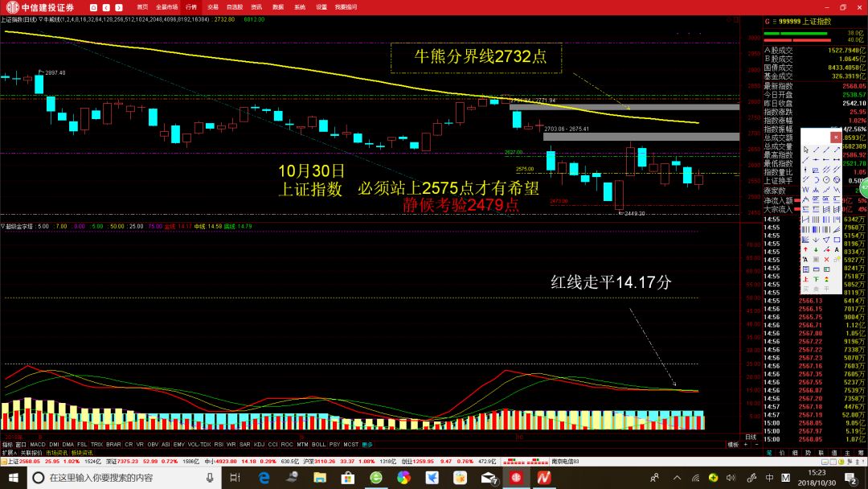Open the Windows Start menu
The image size is (868, 489).
point(14,478)
